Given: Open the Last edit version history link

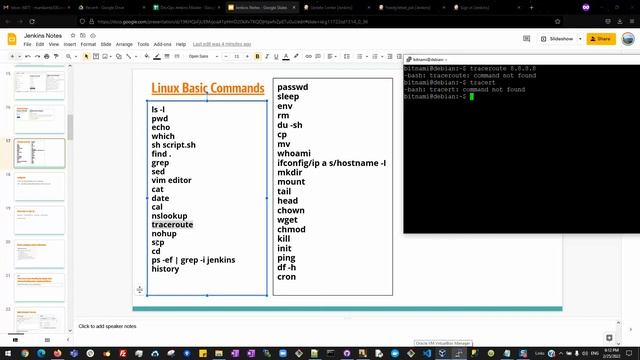Looking at the screenshot, I should click(x=222, y=44).
